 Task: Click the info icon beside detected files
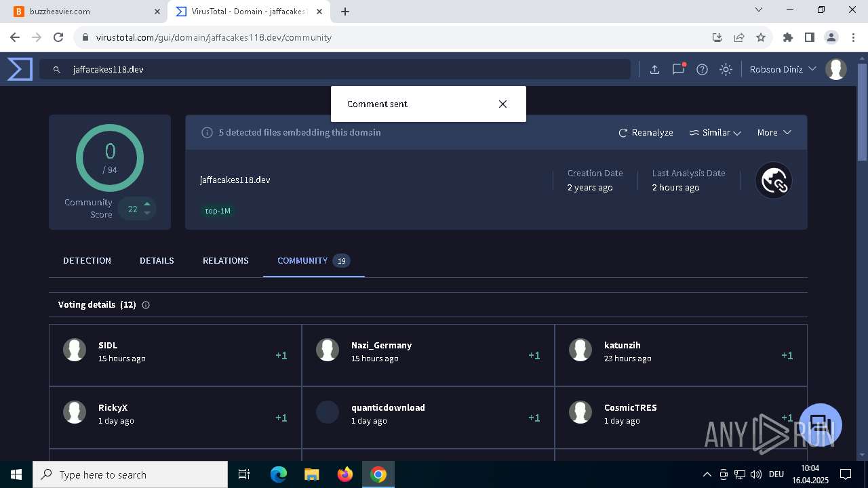click(x=208, y=132)
